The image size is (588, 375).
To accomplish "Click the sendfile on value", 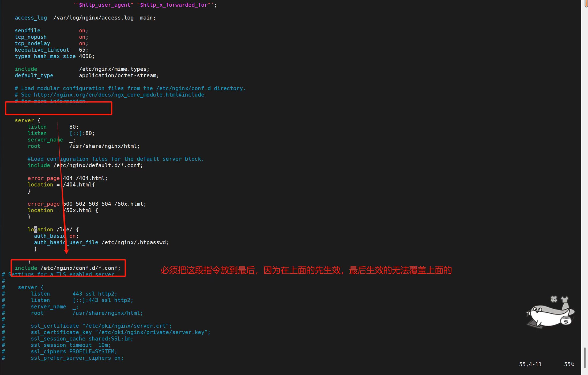I will pos(82,30).
